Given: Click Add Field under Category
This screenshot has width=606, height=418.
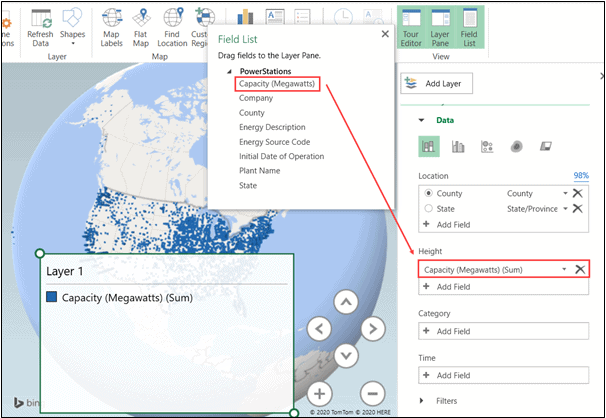Looking at the screenshot, I should click(453, 331).
